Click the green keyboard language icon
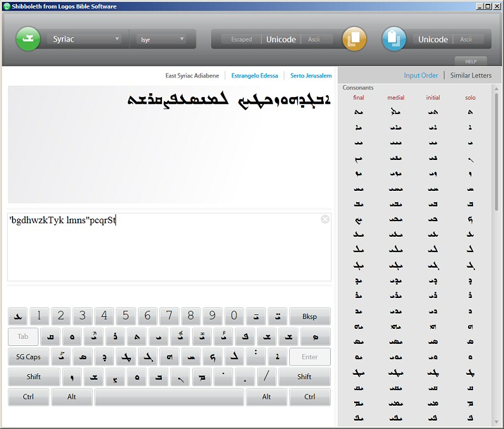 tap(28, 39)
